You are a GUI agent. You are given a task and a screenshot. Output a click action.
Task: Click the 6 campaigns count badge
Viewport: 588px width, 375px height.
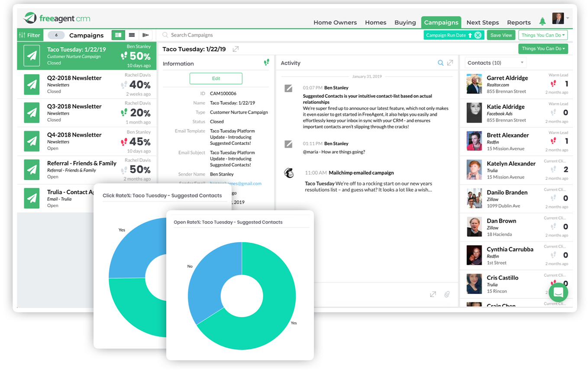click(56, 35)
